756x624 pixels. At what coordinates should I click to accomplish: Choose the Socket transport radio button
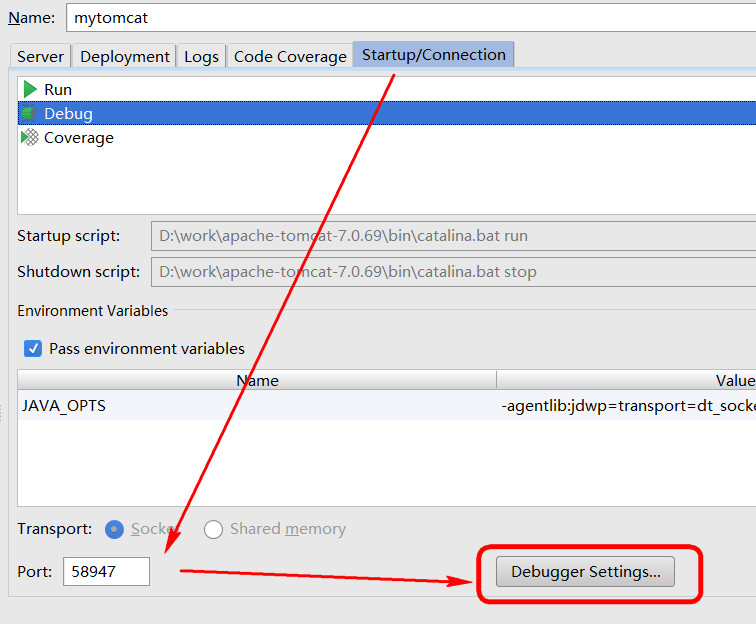click(114, 529)
